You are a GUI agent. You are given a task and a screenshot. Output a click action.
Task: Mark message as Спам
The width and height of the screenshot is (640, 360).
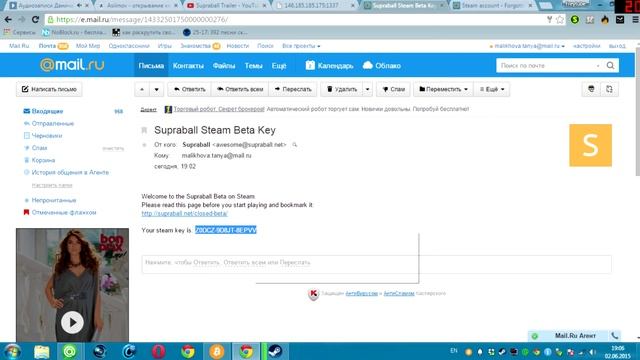[393, 89]
